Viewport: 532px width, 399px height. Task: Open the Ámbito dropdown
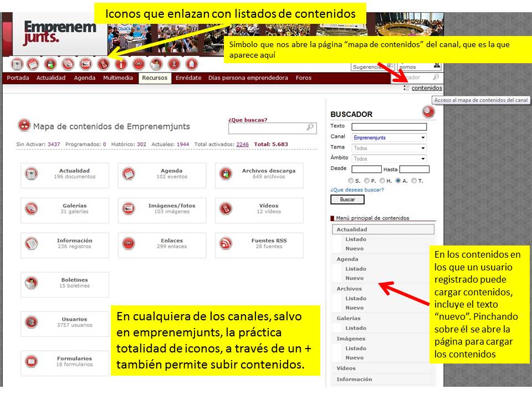click(x=389, y=158)
